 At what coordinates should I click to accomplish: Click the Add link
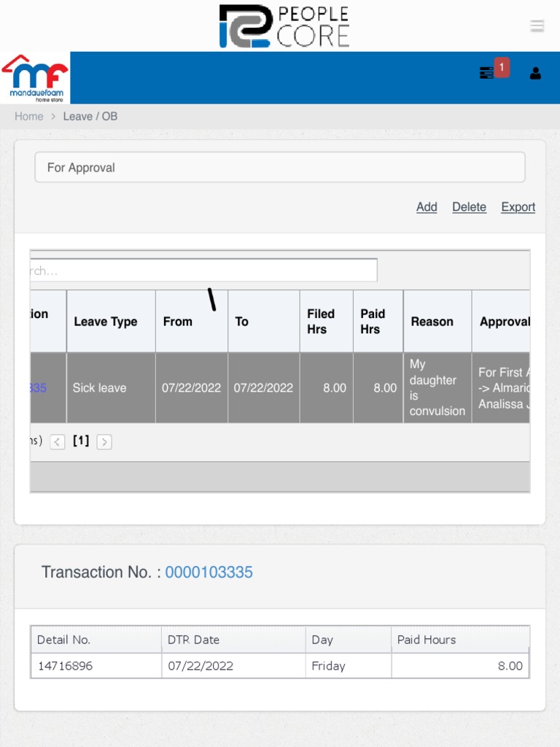(427, 206)
